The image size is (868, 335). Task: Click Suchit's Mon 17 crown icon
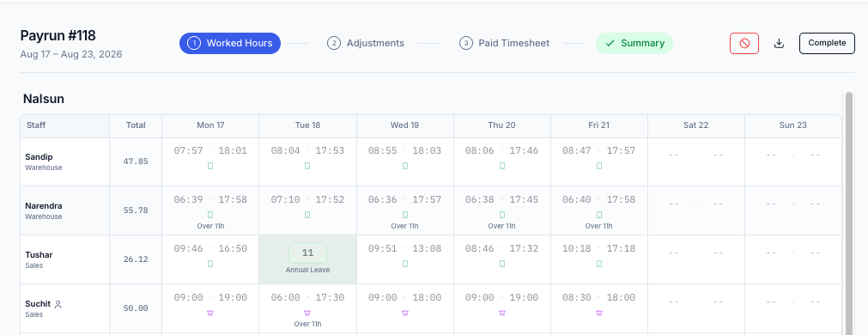(210, 313)
